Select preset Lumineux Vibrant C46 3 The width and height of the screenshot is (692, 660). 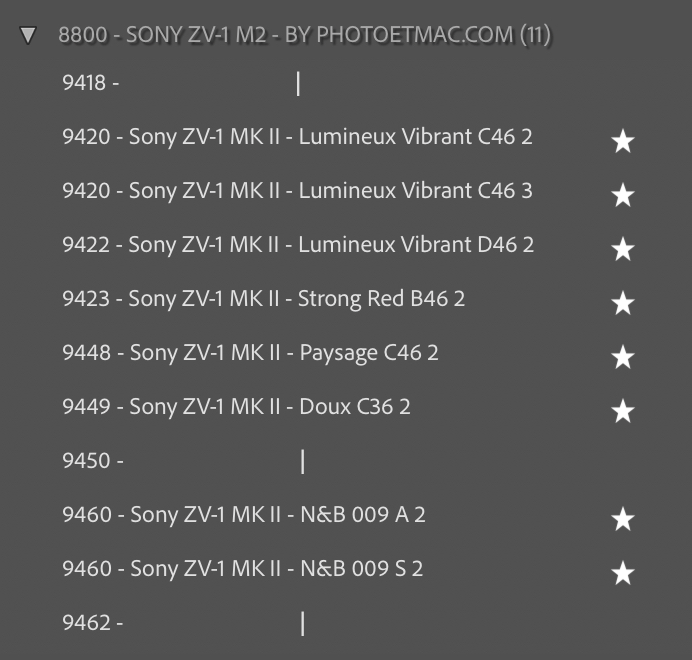click(x=297, y=191)
